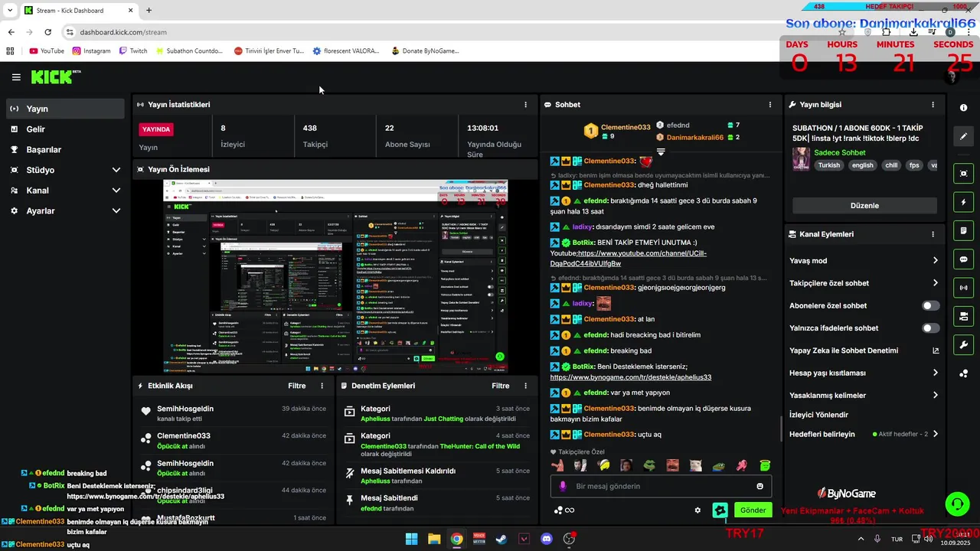Viewport: 980px width, 551px height.
Task: Click the info icon in right toolbar
Action: pyautogui.click(x=964, y=108)
